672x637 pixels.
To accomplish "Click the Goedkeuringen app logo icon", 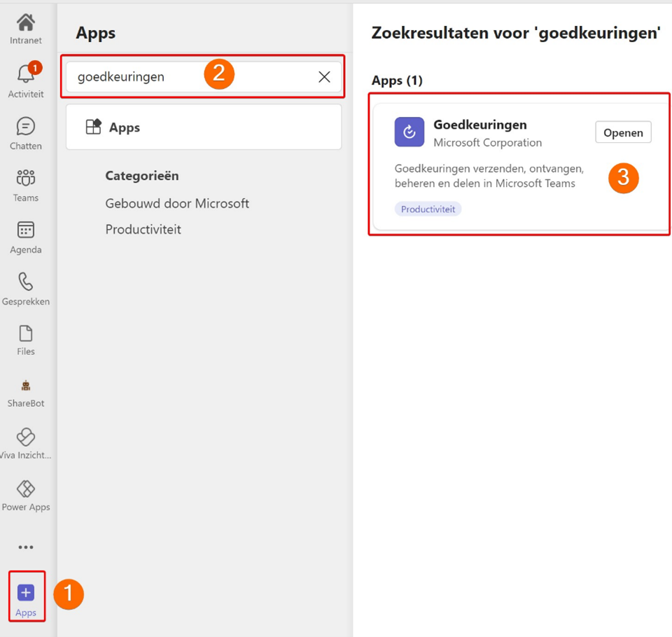I will [x=409, y=132].
